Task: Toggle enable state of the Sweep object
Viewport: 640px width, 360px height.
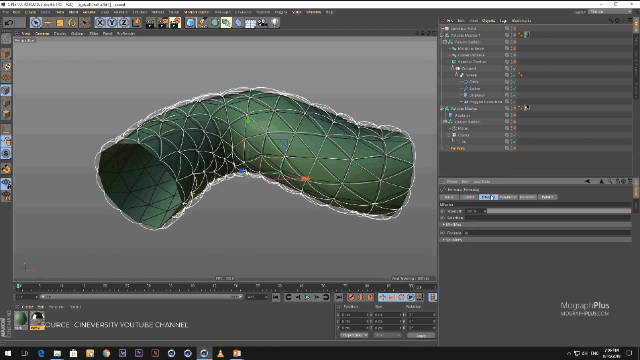Action: point(514,75)
